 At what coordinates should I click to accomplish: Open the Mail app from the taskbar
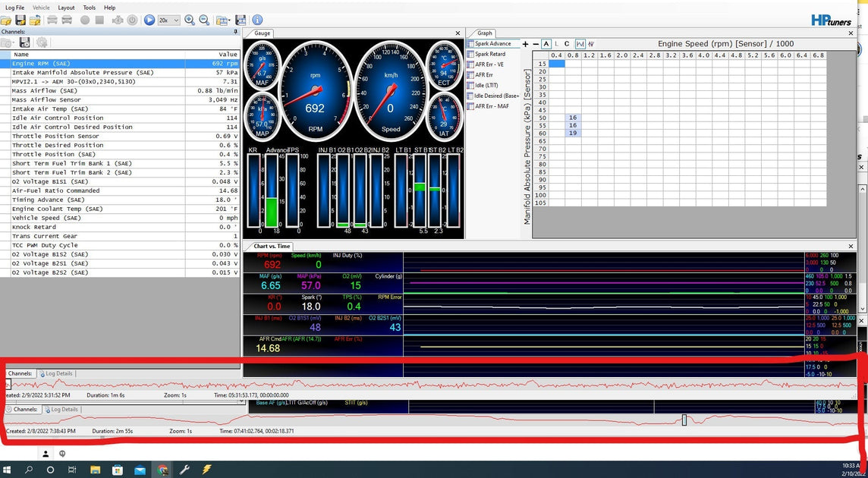[140, 470]
